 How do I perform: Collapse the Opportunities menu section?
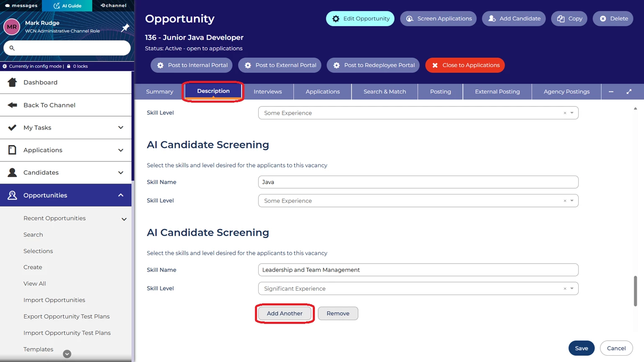click(x=121, y=195)
